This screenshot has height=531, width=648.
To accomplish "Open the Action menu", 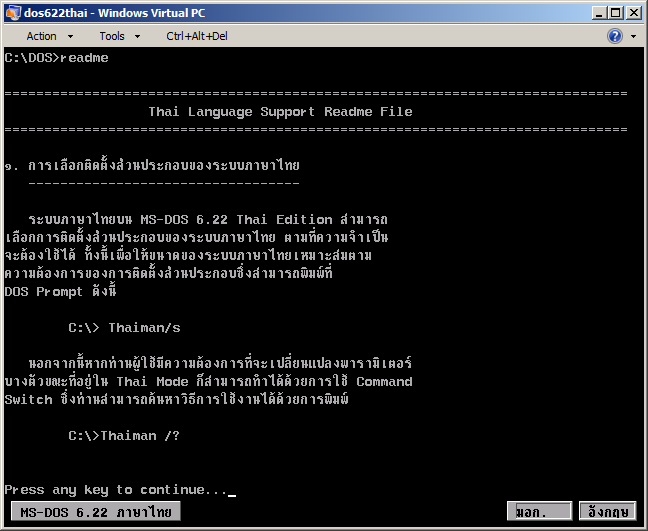I will [41, 36].
